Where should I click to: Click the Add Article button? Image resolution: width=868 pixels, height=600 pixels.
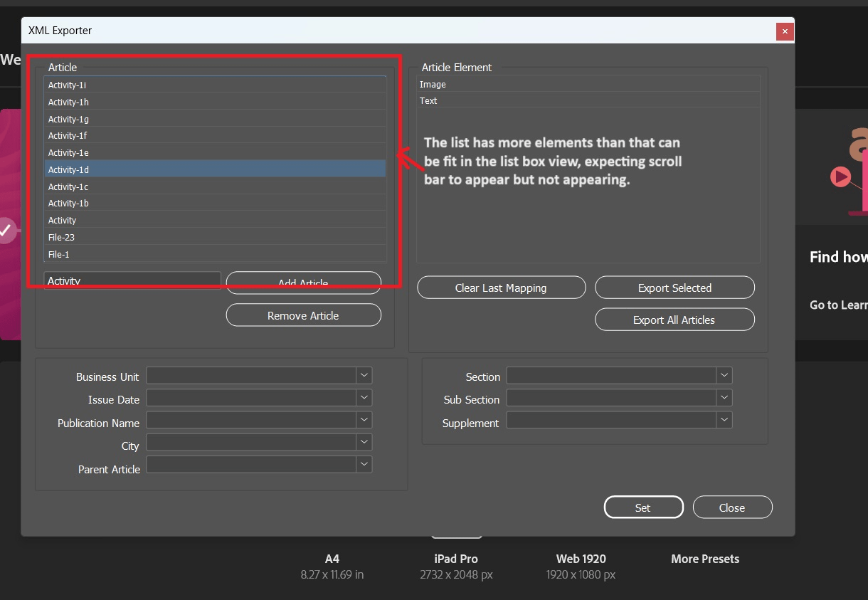[x=303, y=283]
